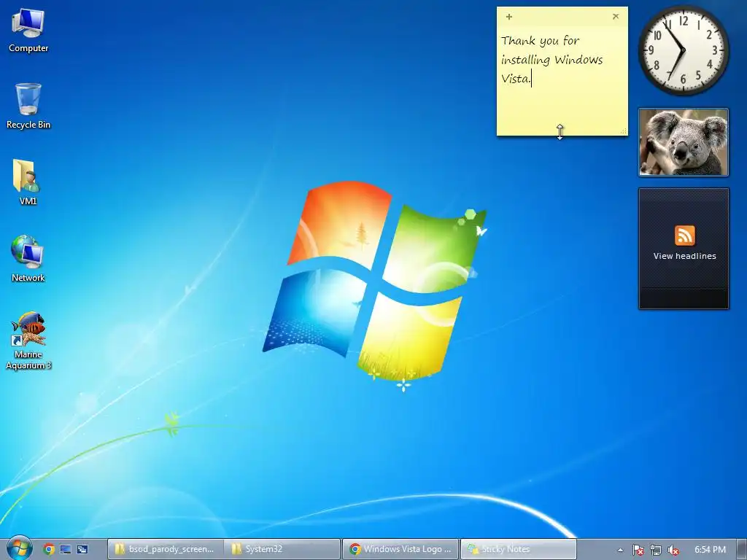The image size is (747, 560).
Task: Select the Recycle Bin icon
Action: 28,106
